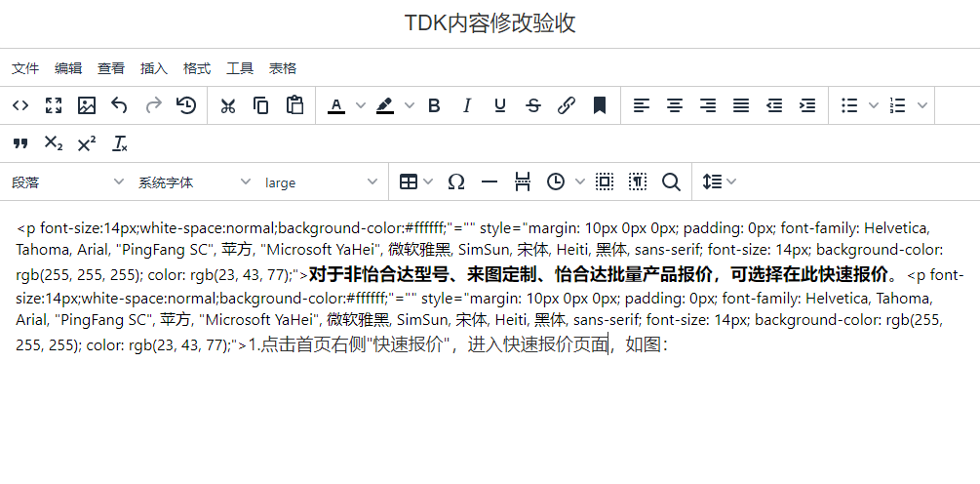
Task: Open the 编辑 menu
Action: coord(68,68)
